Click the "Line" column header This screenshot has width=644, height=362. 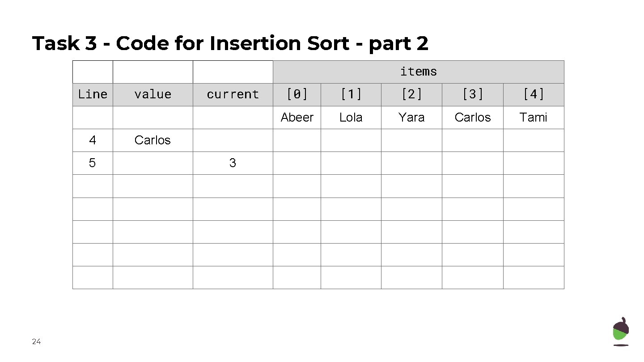click(x=93, y=94)
